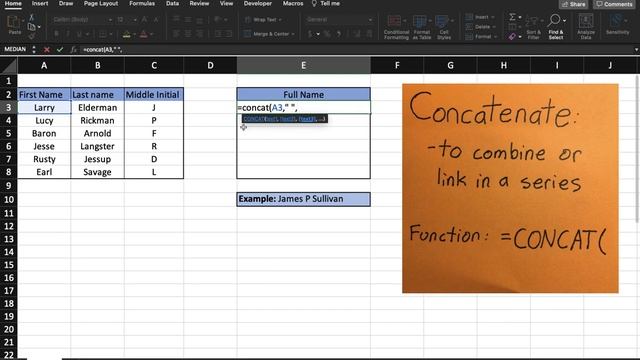Open the Name Box stepper arrows
The image size is (640, 360).
click(33, 49)
